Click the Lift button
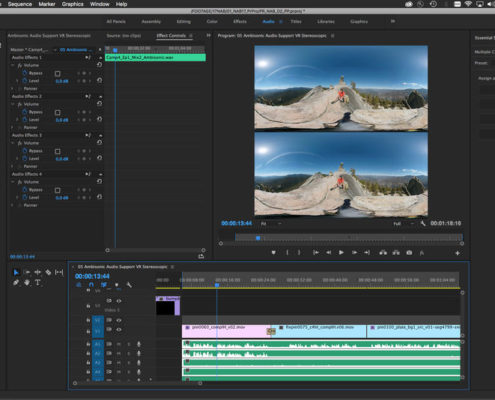Image resolution: width=495 pixels, height=400 pixels. coord(383,253)
